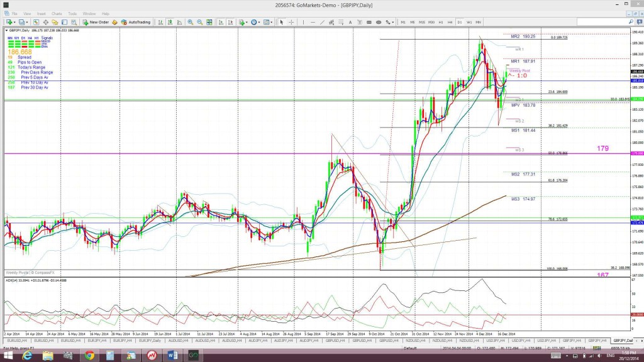Switch timeframe to H4
This screenshot has height=362, width=644.
tap(450, 22)
